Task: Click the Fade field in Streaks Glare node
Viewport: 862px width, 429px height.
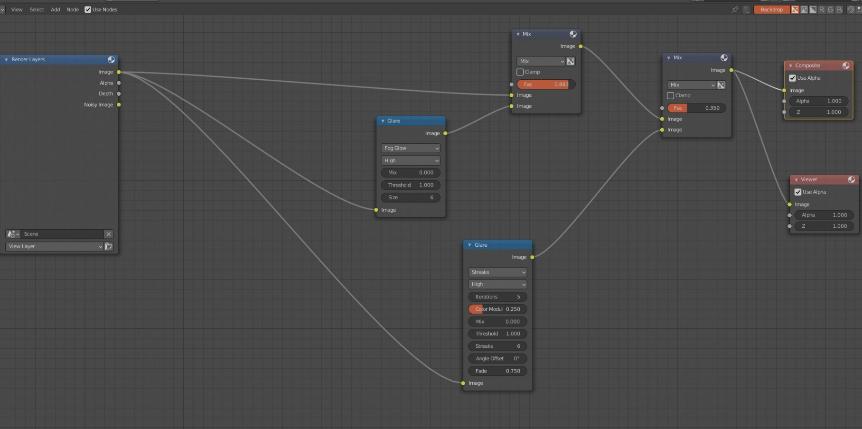Action: [x=497, y=370]
